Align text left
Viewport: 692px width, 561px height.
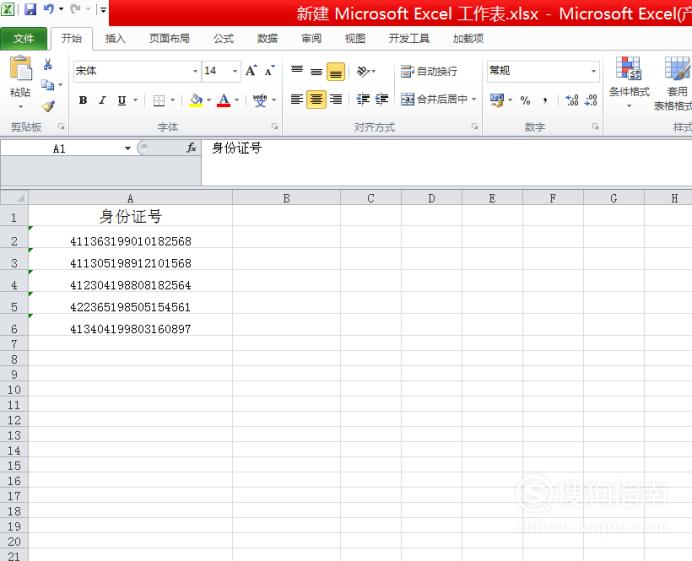[297, 99]
